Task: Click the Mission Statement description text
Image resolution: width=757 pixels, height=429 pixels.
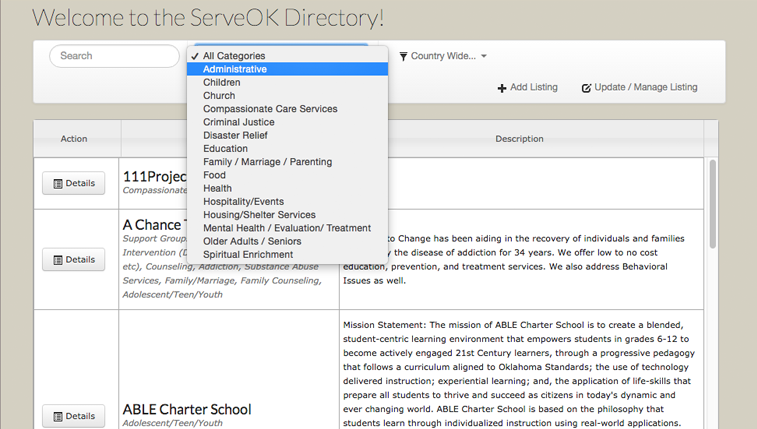Action: coord(519,374)
